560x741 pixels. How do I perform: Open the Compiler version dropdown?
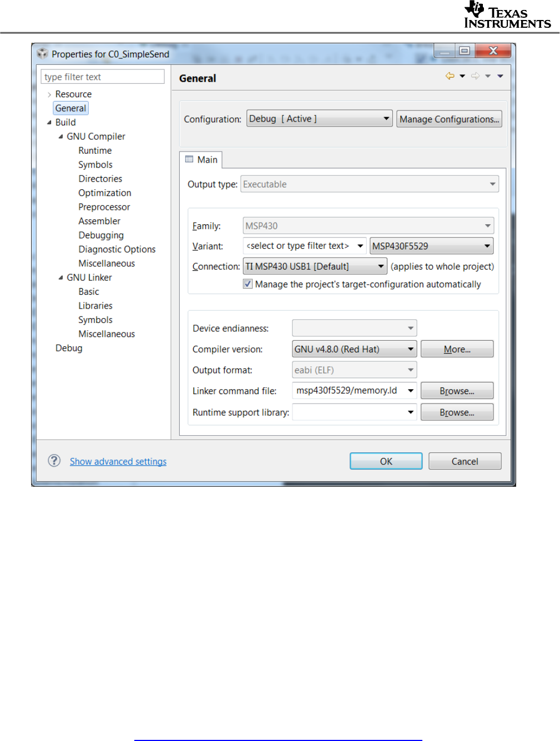point(354,349)
